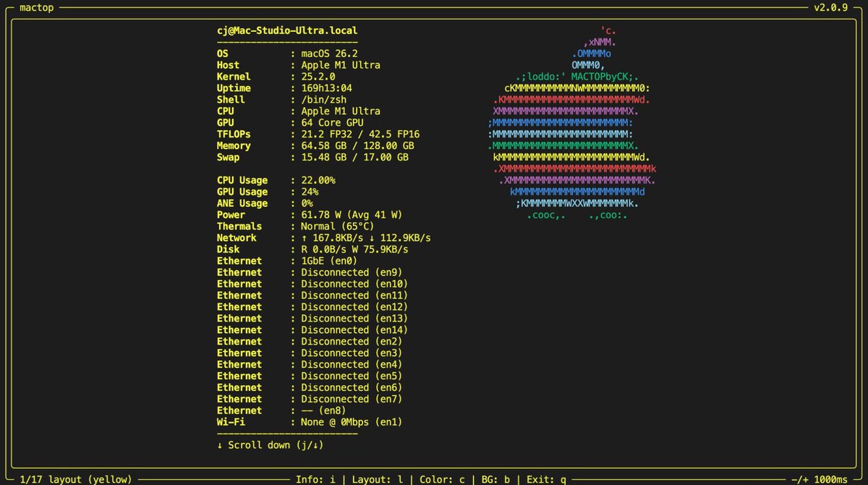
Task: Click the Shell value '/bin/zsh'
Action: 324,100
